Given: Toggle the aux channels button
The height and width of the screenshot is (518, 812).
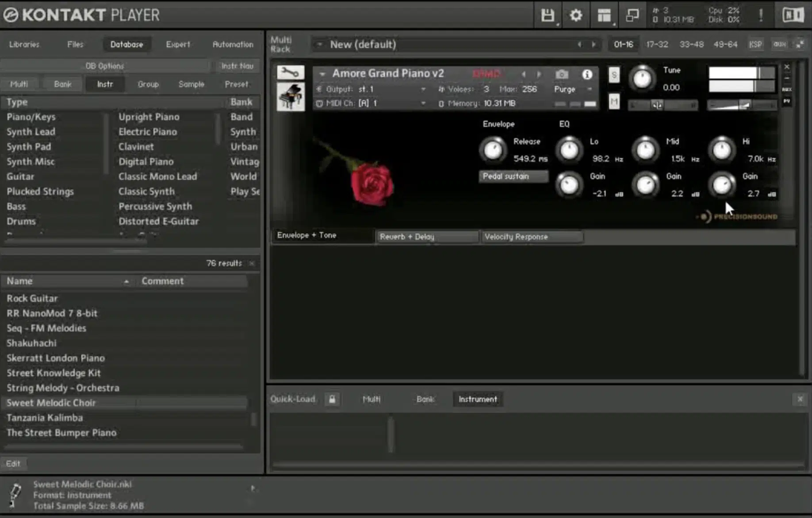Looking at the screenshot, I should tap(779, 44).
